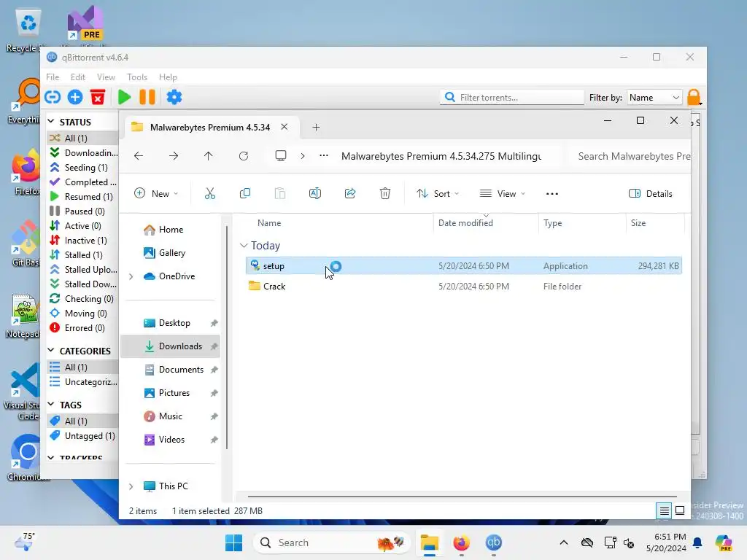Click orange Pause icon in qBittorrent
The width and height of the screenshot is (747, 560).
tap(147, 97)
